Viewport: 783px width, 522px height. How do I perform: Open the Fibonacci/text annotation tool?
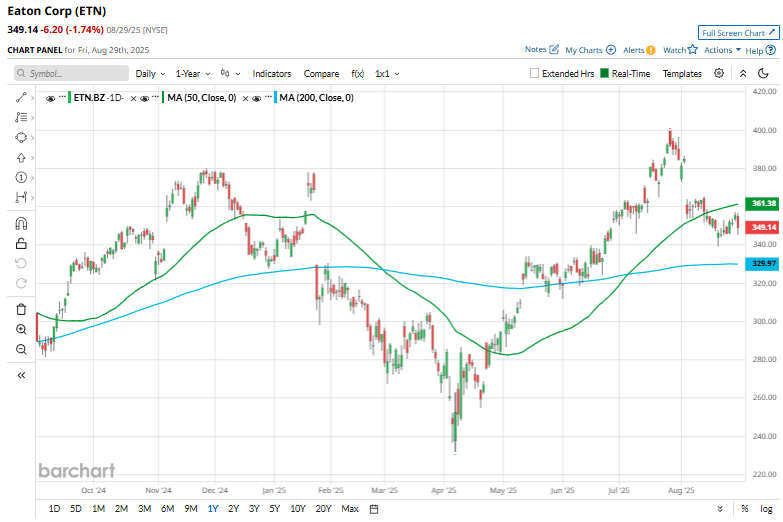point(21,117)
